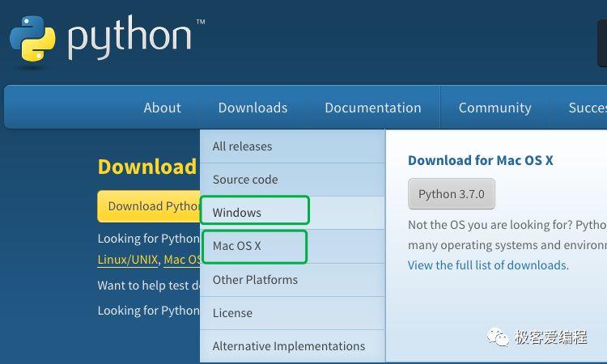607x364 pixels.
Task: Choose Mac OS X in the dropdown
Action: point(293,246)
